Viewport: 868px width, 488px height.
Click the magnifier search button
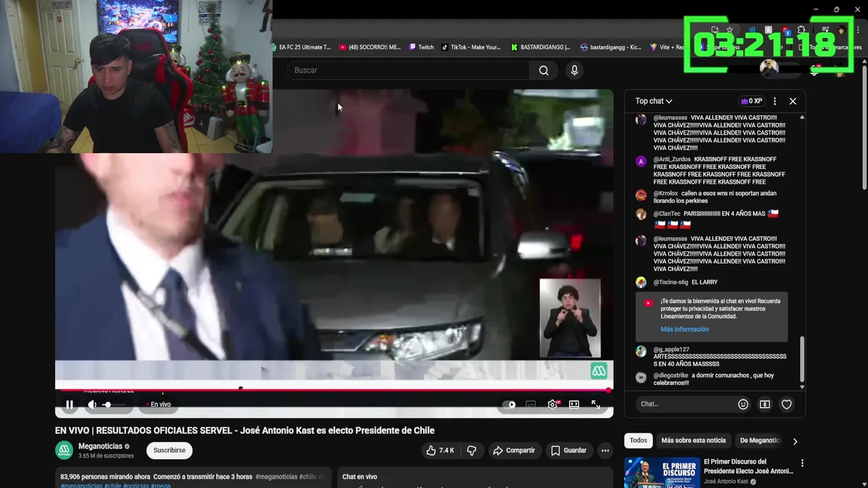(544, 70)
